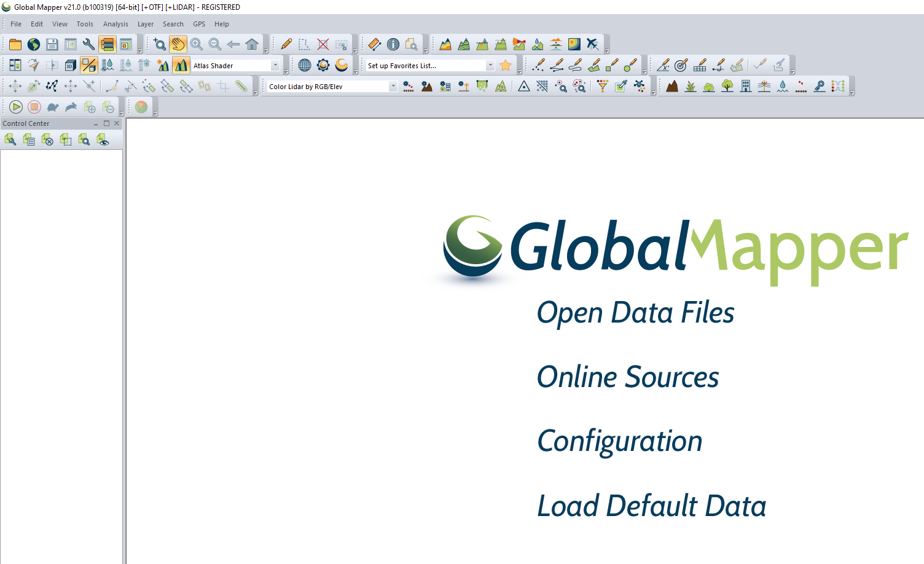Maximize the Control Center panel
Viewport: 924px width, 564px height.
106,123
